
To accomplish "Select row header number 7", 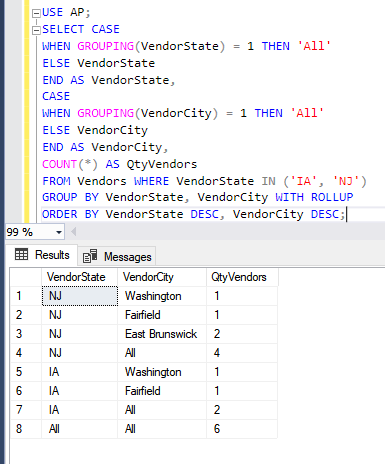I will (26, 410).
